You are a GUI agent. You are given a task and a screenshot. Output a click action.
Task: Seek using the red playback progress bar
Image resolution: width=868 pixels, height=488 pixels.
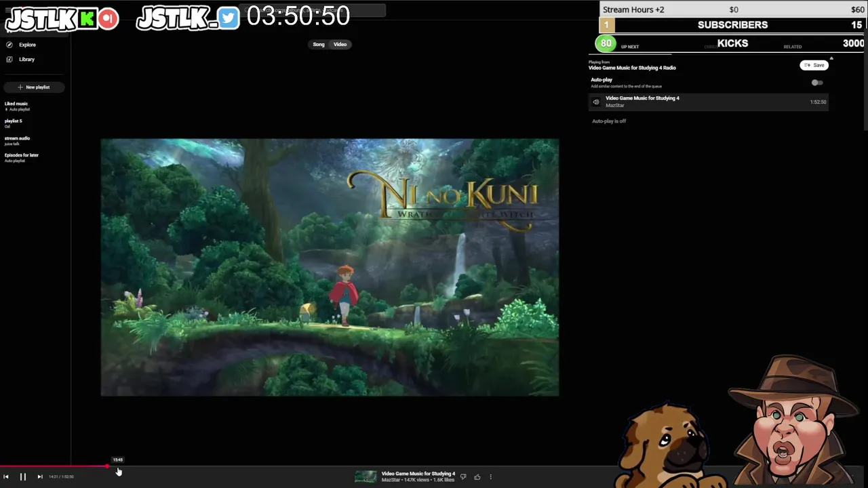point(54,466)
